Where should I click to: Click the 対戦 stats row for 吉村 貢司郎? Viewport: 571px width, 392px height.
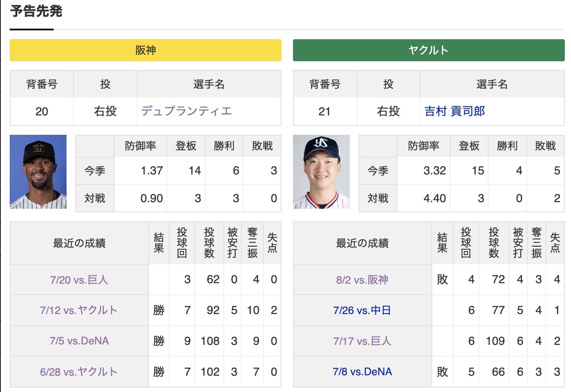(x=460, y=198)
